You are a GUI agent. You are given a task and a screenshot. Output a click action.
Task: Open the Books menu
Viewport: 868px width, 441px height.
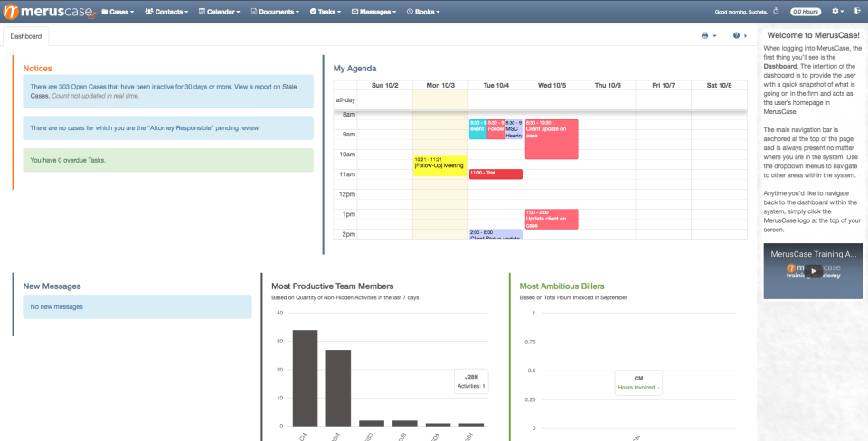[x=423, y=12]
